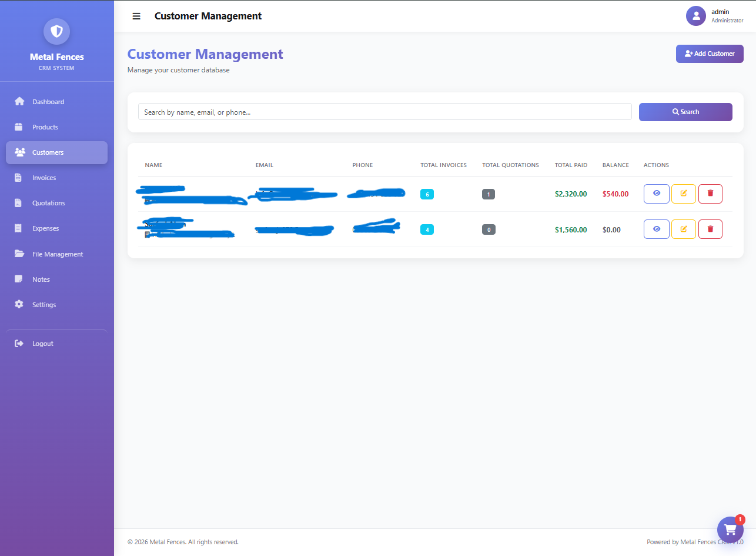This screenshot has height=556, width=756.
Task: Delete the first customer
Action: click(710, 194)
